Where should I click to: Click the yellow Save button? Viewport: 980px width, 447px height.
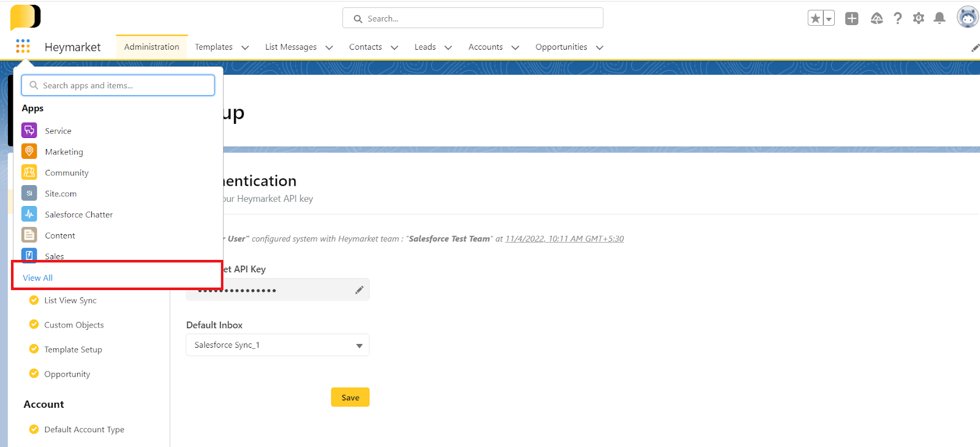[x=350, y=397]
